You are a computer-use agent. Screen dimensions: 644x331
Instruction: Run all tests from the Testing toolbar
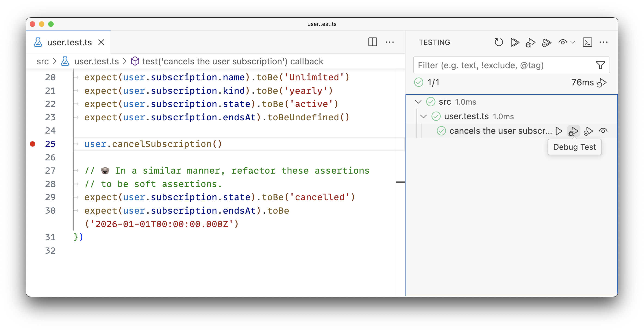(x=515, y=42)
